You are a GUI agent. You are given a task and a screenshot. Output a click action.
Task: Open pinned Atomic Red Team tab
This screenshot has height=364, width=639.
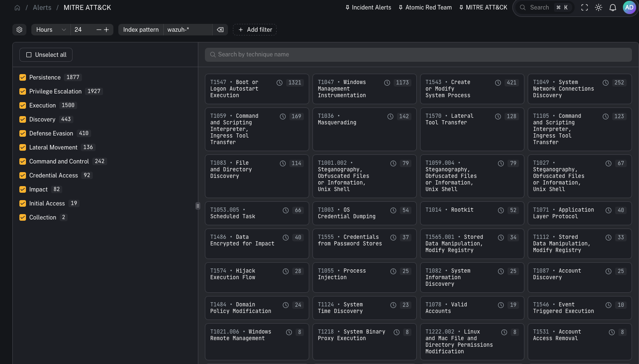tap(425, 7)
